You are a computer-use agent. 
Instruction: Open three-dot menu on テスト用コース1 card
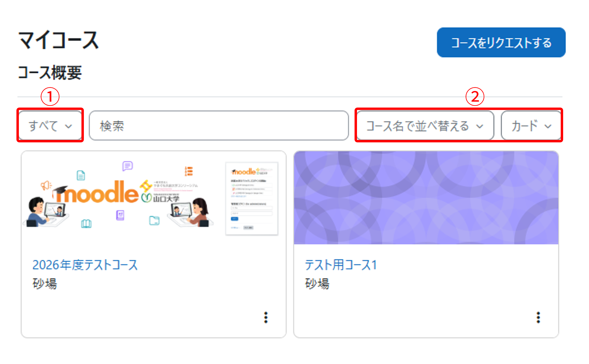538,317
